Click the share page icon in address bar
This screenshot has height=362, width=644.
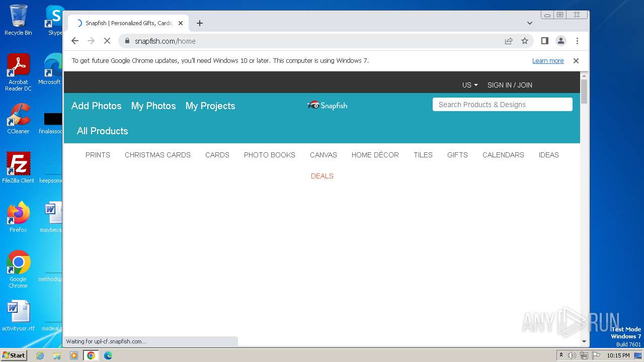point(509,41)
